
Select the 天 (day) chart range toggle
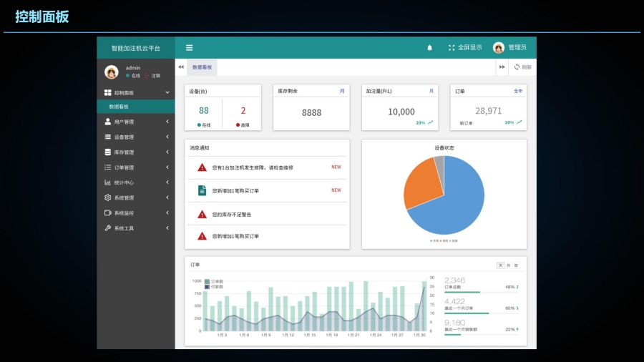coord(500,265)
